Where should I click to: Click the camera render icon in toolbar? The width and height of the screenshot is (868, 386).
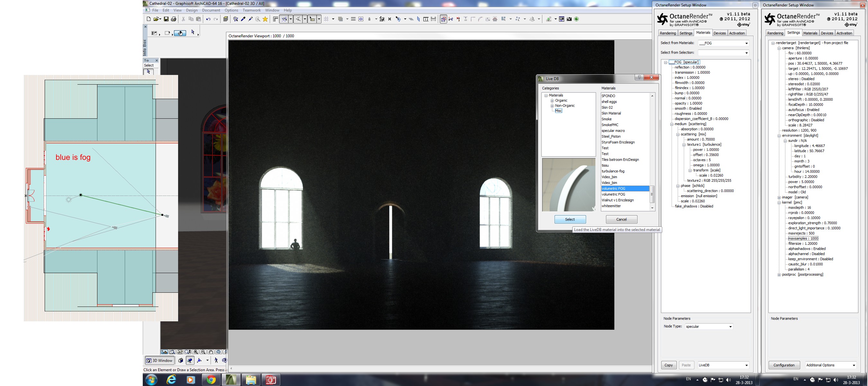tap(569, 19)
